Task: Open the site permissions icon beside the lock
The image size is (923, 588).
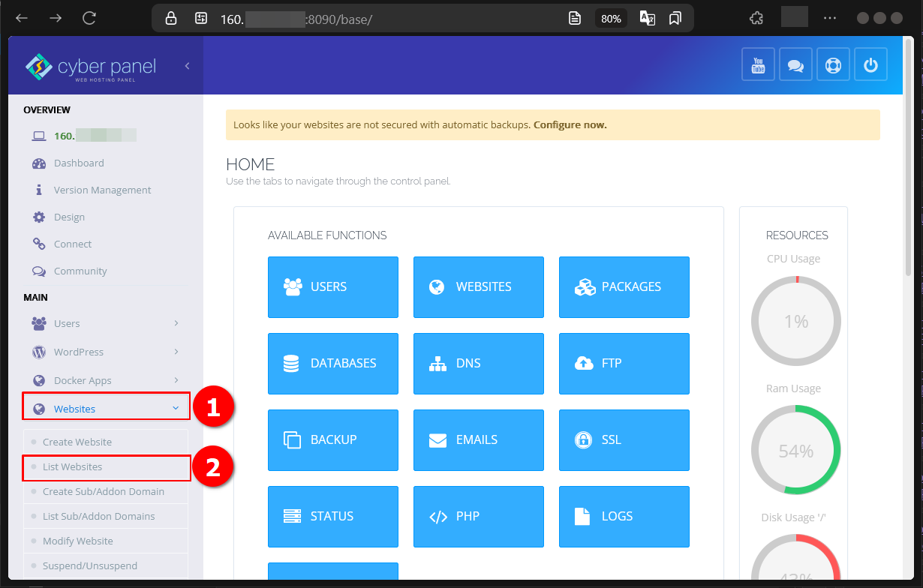Action: [200, 19]
